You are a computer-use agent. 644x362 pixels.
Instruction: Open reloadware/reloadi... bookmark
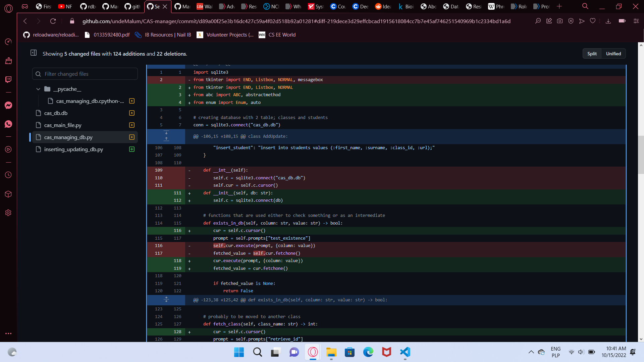[x=51, y=35]
